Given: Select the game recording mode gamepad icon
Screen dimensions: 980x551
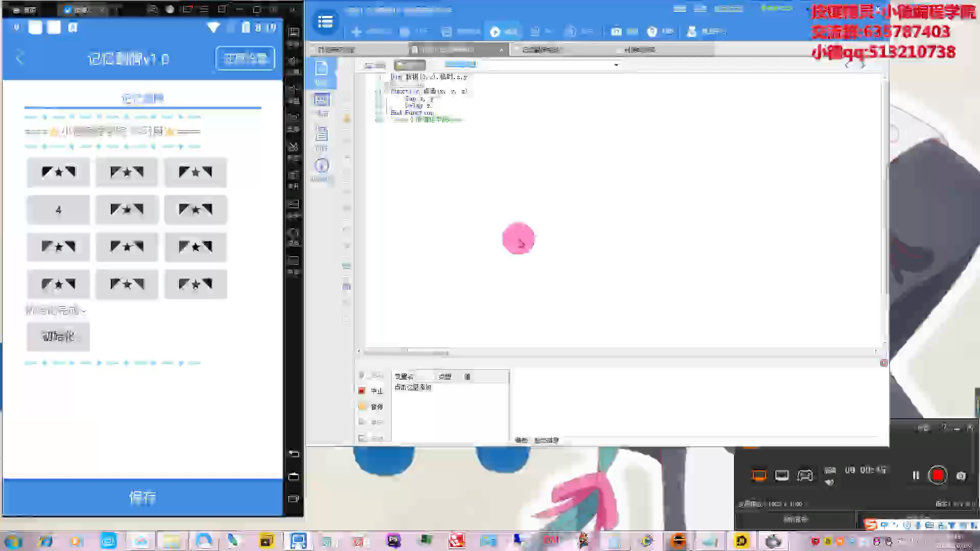Looking at the screenshot, I should (x=805, y=475).
